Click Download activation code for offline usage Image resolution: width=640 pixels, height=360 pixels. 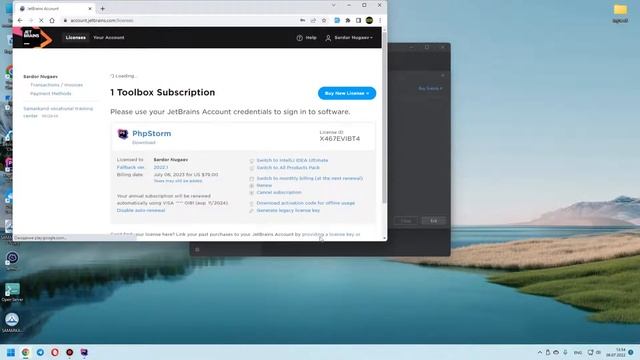tap(306, 203)
